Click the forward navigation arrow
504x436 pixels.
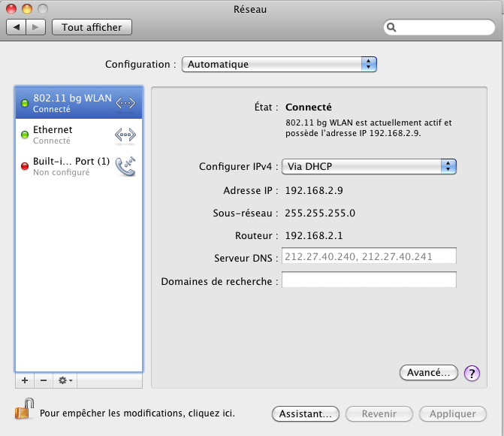coord(36,27)
